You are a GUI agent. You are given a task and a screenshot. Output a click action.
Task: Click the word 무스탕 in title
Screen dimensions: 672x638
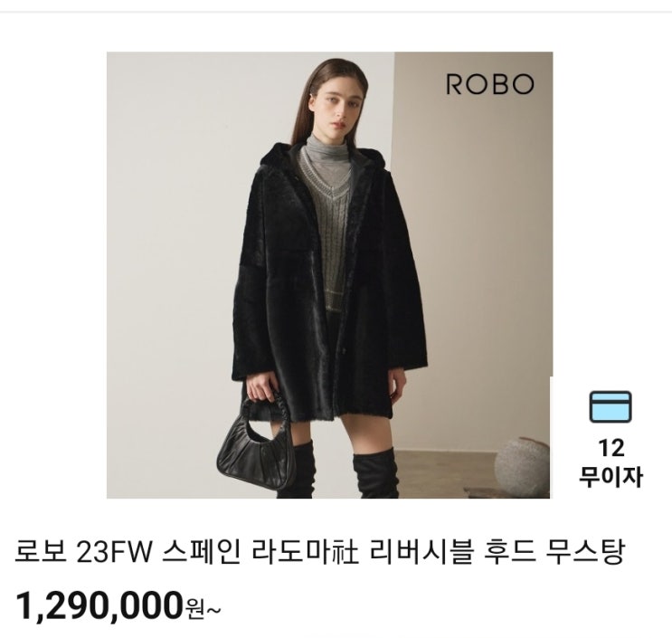[584, 552]
